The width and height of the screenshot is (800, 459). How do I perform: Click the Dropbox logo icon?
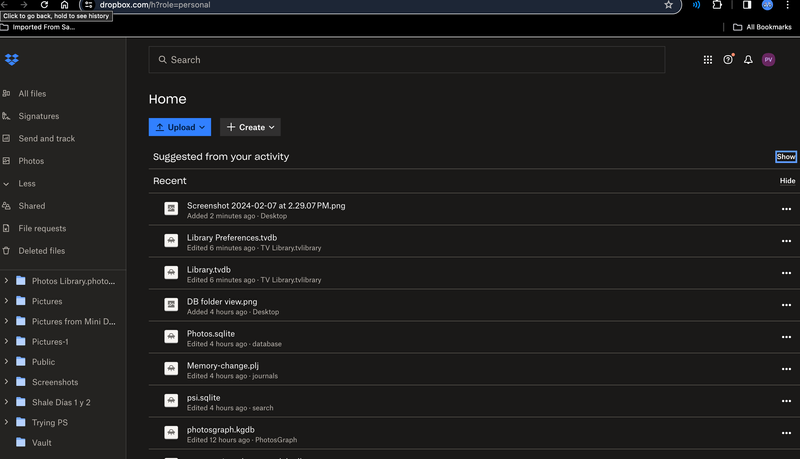pos(12,60)
